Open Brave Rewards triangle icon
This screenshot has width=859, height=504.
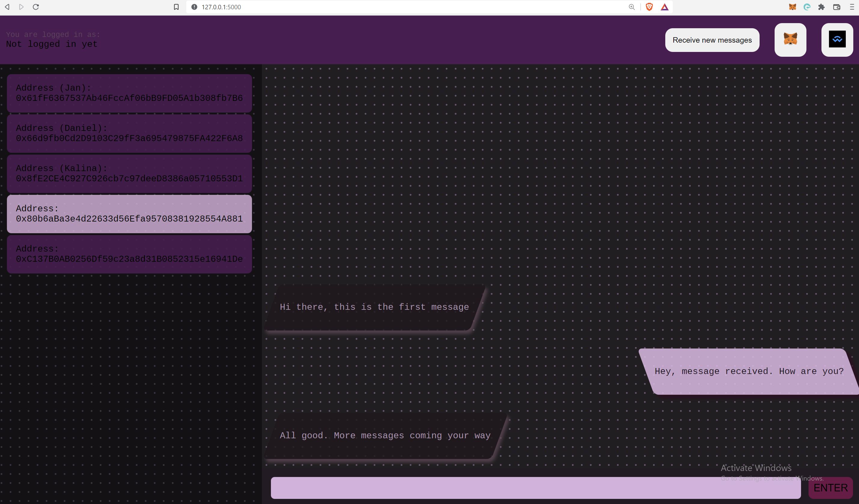tap(664, 7)
